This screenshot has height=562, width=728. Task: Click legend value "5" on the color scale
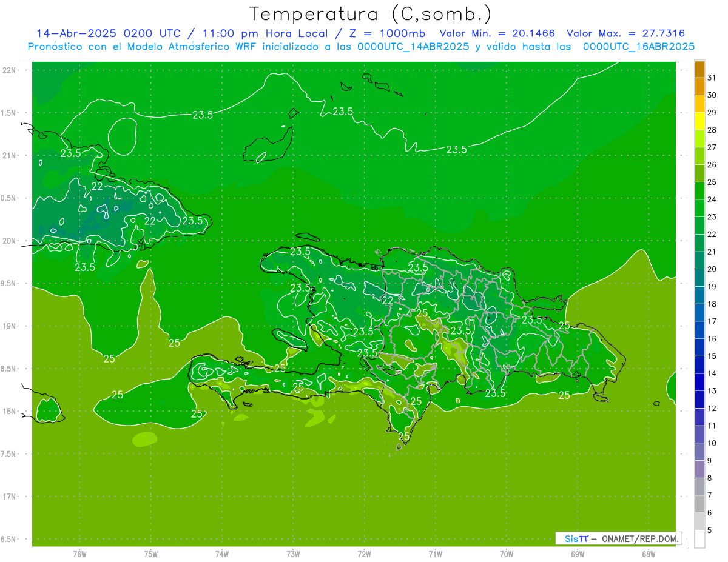click(x=710, y=530)
